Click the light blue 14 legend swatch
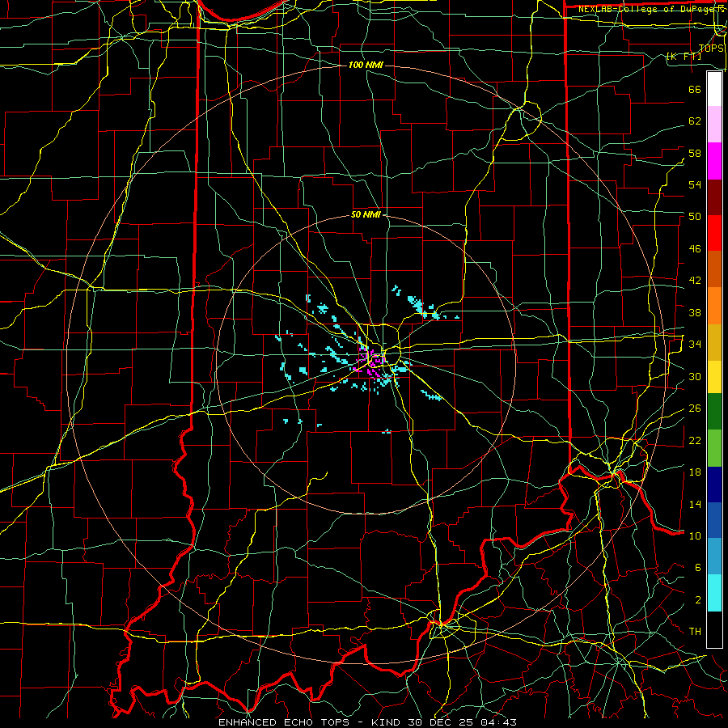Image resolution: width=728 pixels, height=728 pixels. pos(714,557)
